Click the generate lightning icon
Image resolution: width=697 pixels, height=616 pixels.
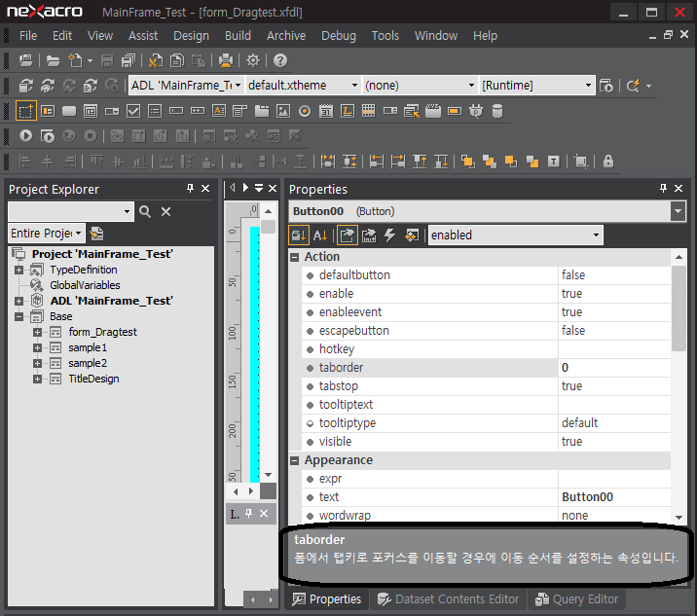633,86
